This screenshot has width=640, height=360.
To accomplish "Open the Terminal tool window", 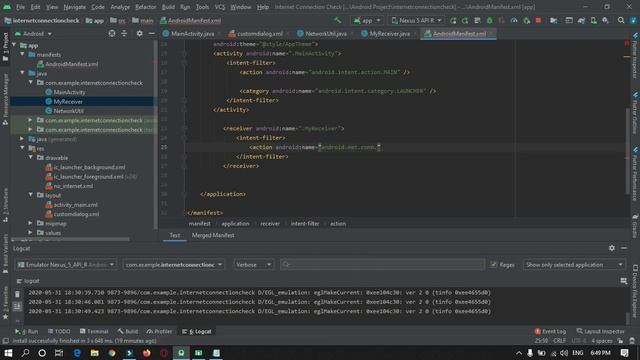I will tap(94, 331).
